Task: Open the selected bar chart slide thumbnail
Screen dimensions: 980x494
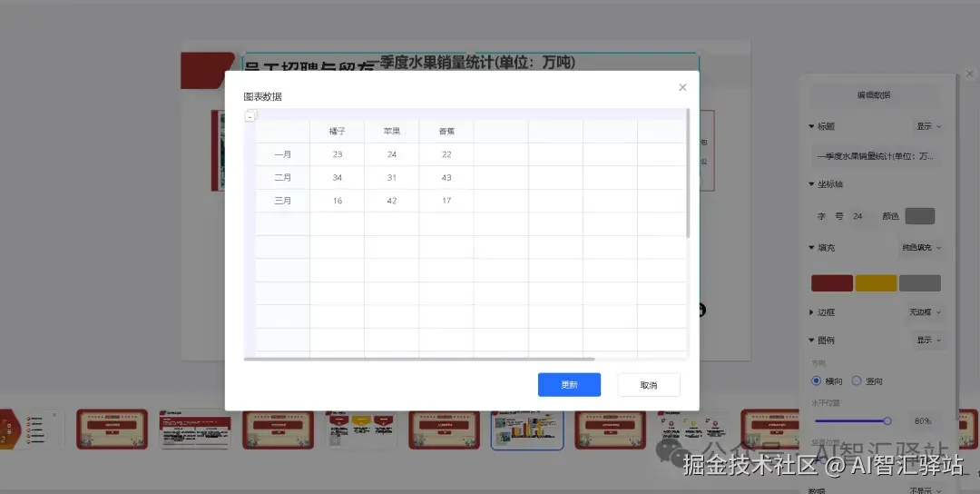Action: point(527,430)
